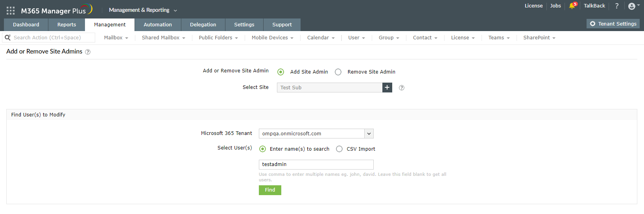This screenshot has width=644, height=214.
Task: Open the user account avatar menu
Action: tap(634, 6)
